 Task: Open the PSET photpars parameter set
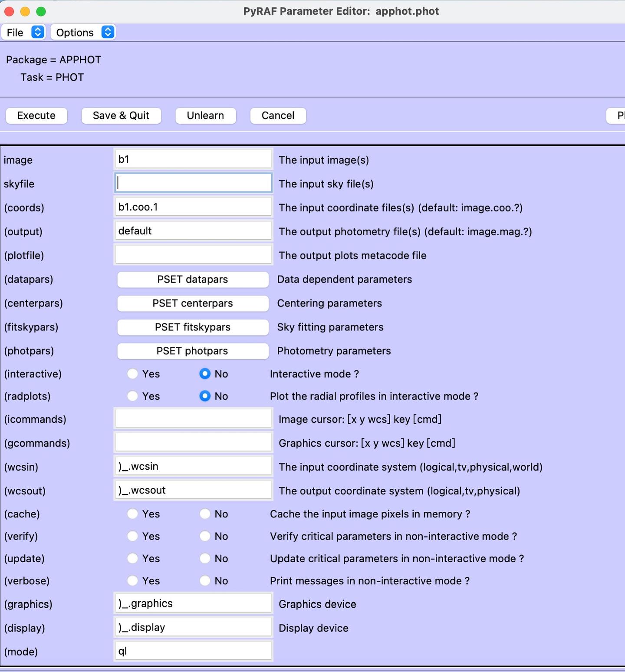tap(193, 351)
